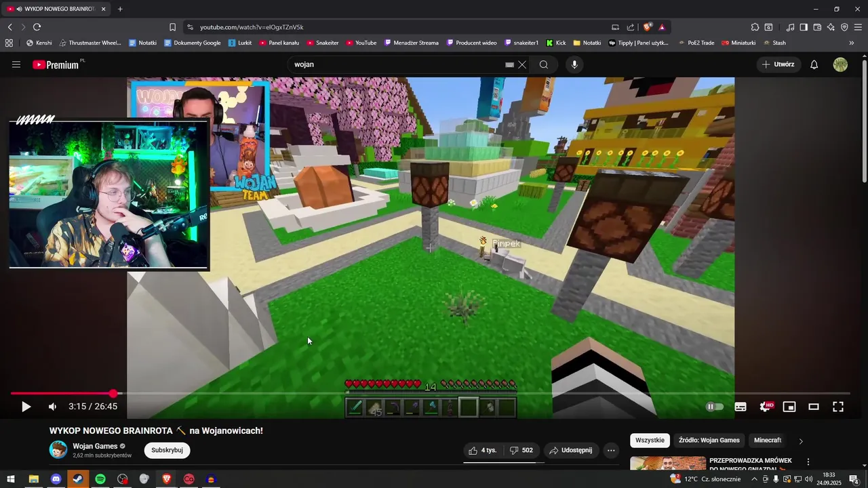This screenshot has height=488, width=868.
Task: Bookmark this page icon
Action: pos(172,27)
